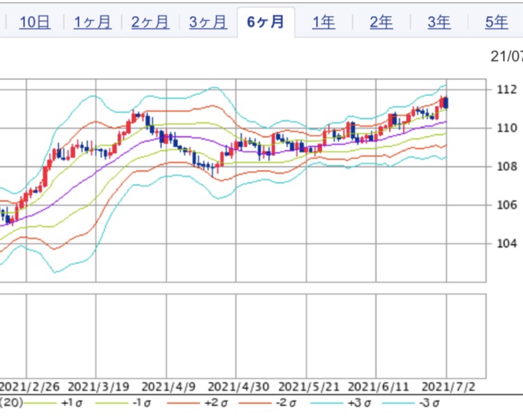The image size is (523, 420).
Task: Open the 2ヶ月 chart range
Action: click(x=151, y=22)
